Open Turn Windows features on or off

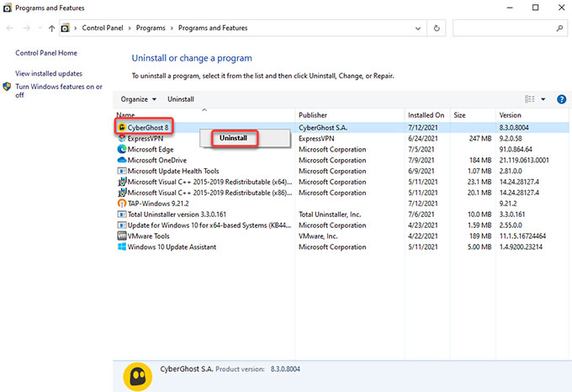(59, 91)
